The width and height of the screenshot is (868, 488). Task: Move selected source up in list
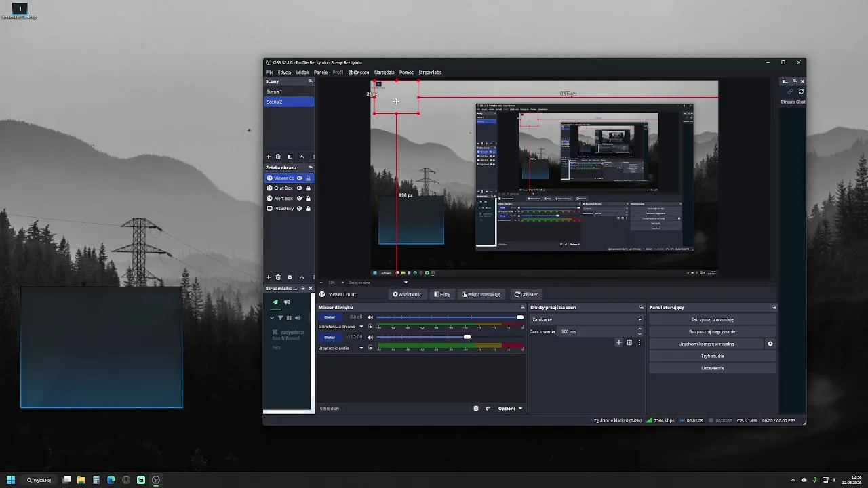point(302,277)
